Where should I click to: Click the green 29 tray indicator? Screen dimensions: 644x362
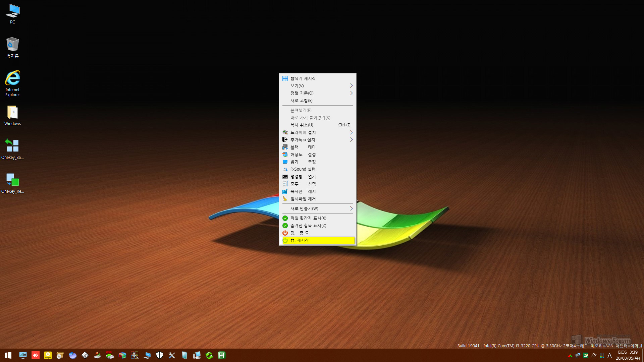586,355
